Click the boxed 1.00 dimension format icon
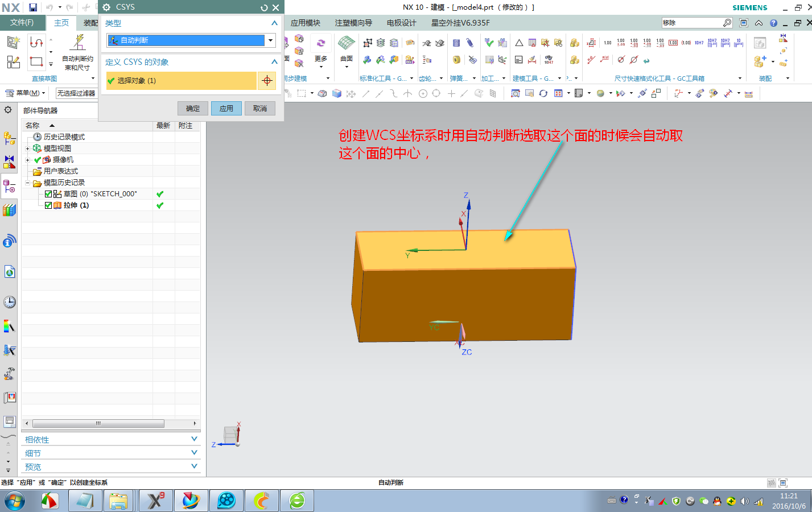 673,43
